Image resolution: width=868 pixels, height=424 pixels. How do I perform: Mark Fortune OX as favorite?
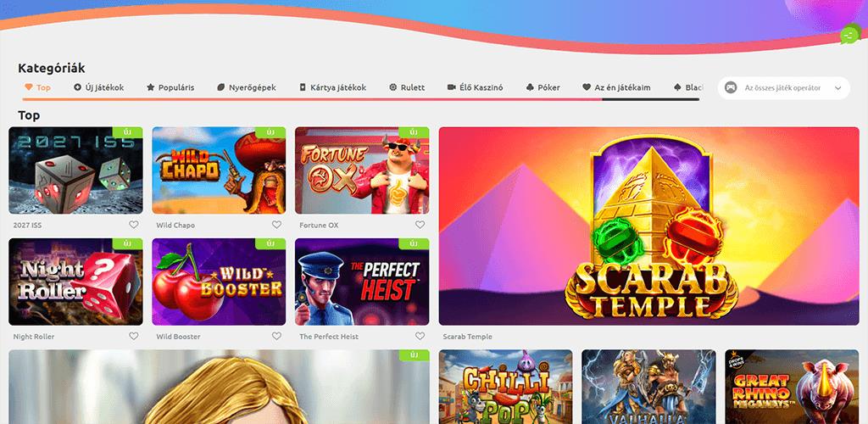pos(420,225)
